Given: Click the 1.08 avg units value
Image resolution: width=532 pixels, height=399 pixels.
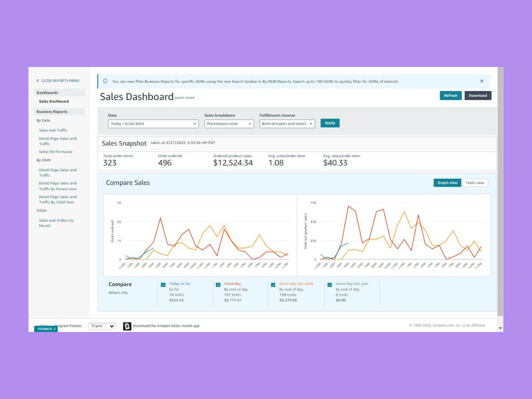Looking at the screenshot, I should (x=276, y=163).
